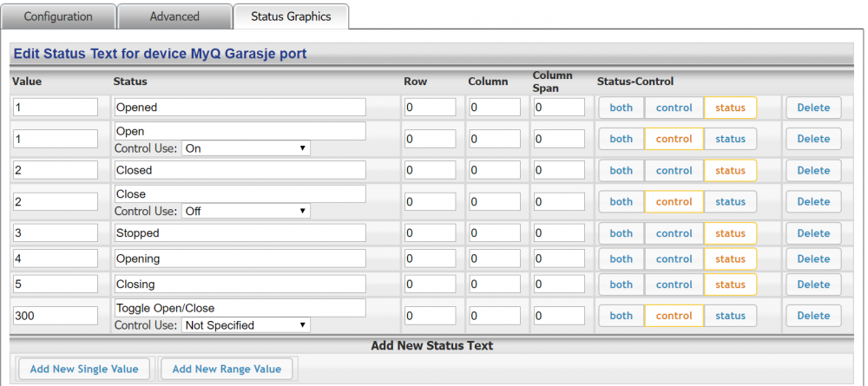Screen dimensions: 868x386
Task: Set Opened row to 'both' mode
Action: pos(621,108)
